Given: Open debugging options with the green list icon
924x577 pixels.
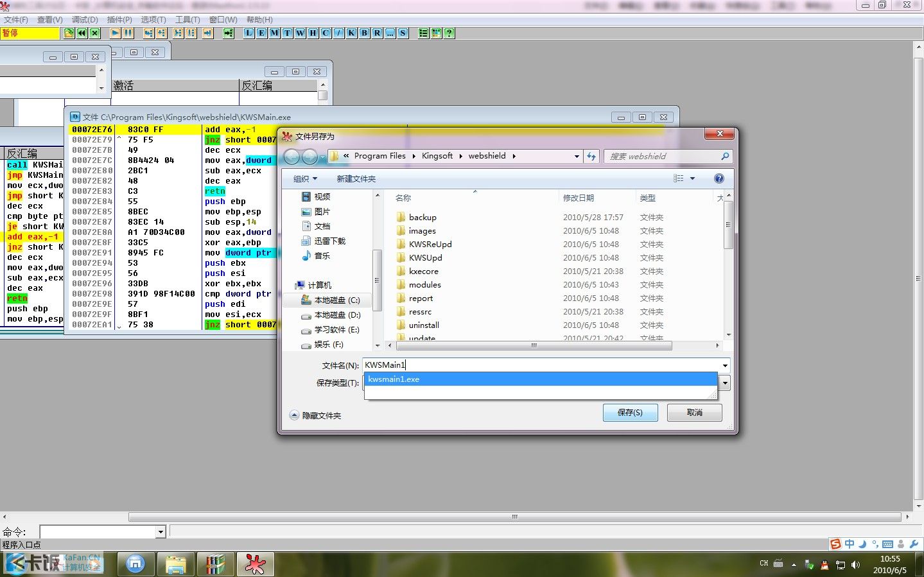Looking at the screenshot, I should (423, 33).
